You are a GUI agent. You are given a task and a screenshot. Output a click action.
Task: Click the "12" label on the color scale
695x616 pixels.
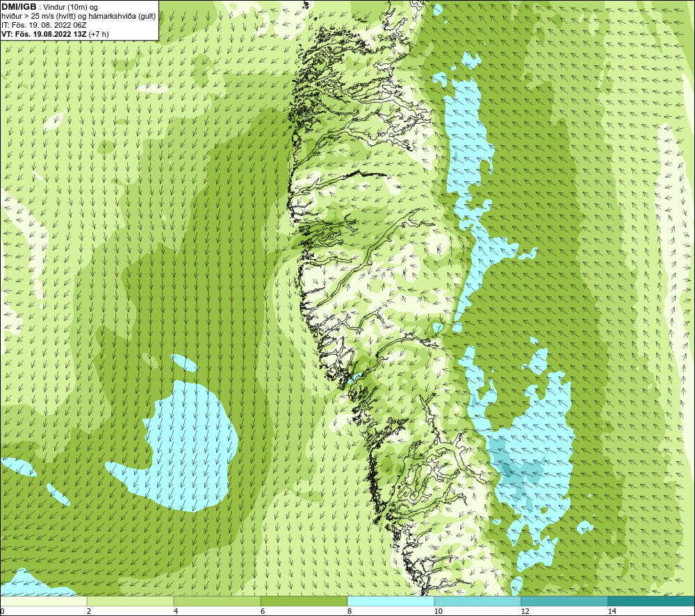[525, 612]
